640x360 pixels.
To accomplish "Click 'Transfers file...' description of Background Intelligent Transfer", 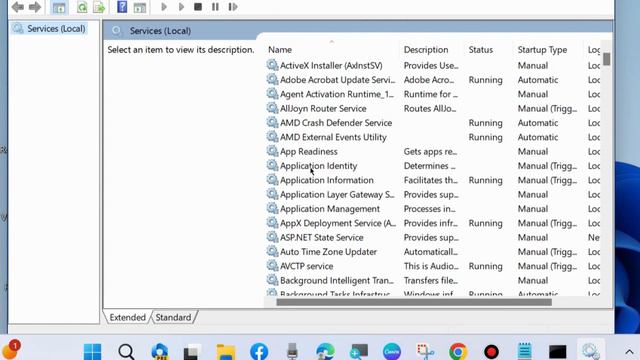I will coord(430,280).
